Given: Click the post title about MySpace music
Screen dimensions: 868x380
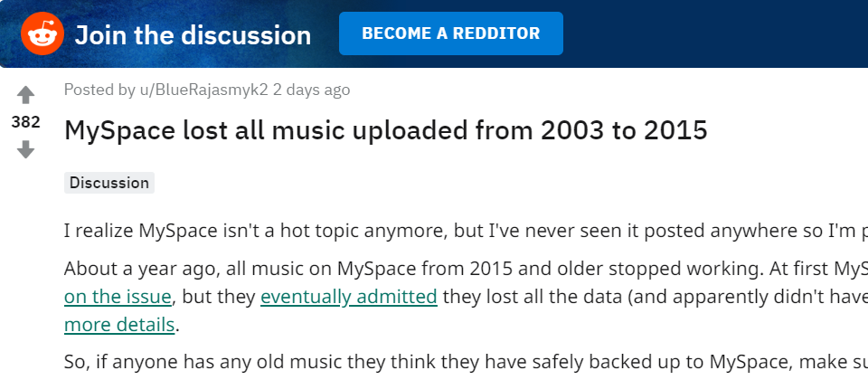Looking at the screenshot, I should pyautogui.click(x=386, y=130).
